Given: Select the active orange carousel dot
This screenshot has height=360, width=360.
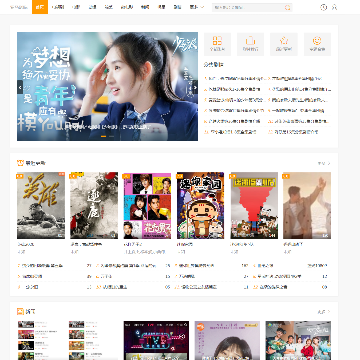Looking at the screenshot, I should click(103, 136).
